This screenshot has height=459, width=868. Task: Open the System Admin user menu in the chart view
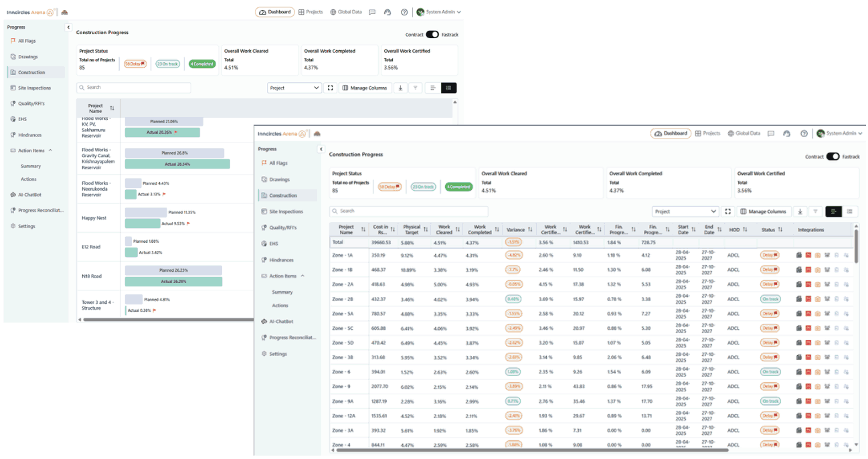(439, 12)
